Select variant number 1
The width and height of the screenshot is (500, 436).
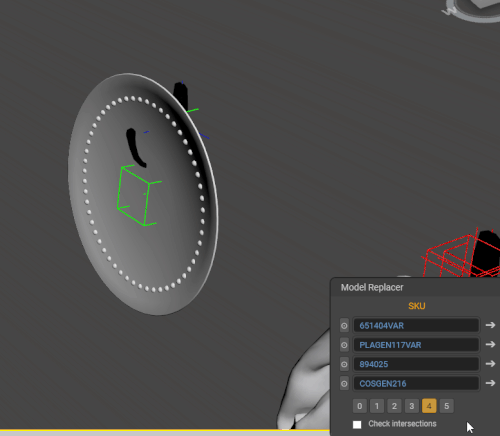tap(377, 406)
